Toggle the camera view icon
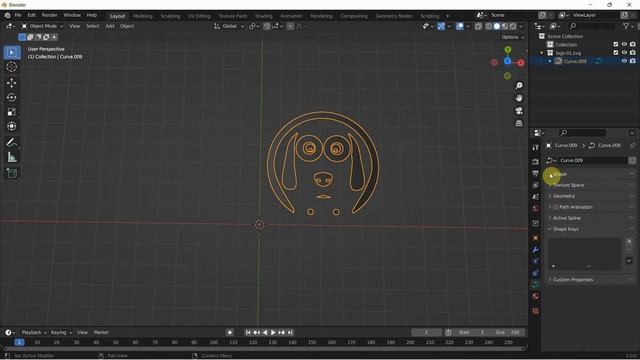The width and height of the screenshot is (640, 360). (x=519, y=111)
